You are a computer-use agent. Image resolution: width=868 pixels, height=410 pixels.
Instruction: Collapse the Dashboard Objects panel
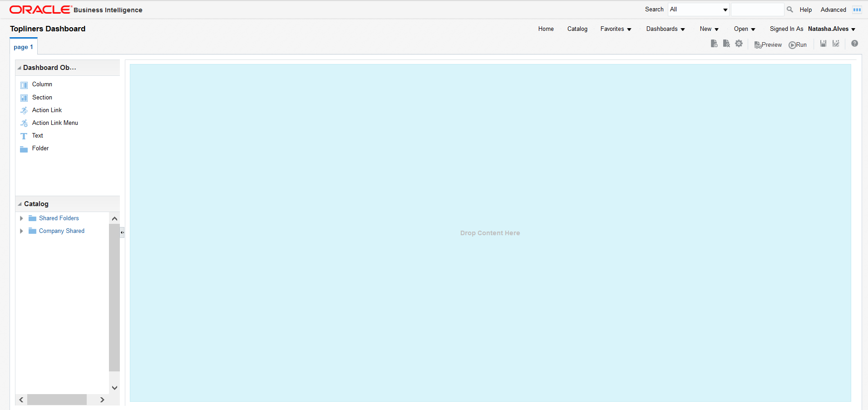(19, 68)
